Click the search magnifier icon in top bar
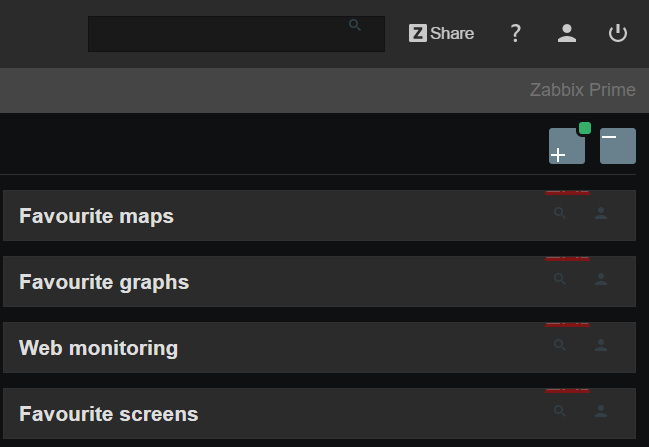 tap(355, 25)
